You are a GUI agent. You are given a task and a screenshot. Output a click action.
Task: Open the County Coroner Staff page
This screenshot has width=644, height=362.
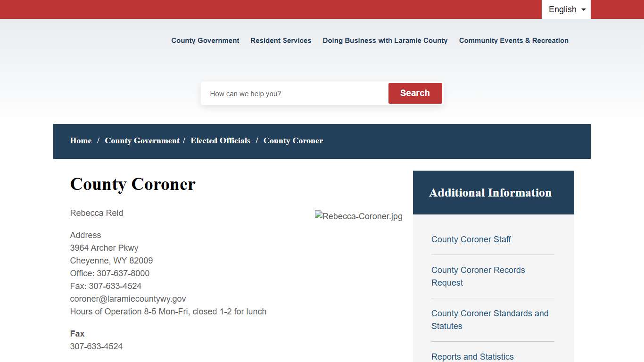click(471, 239)
